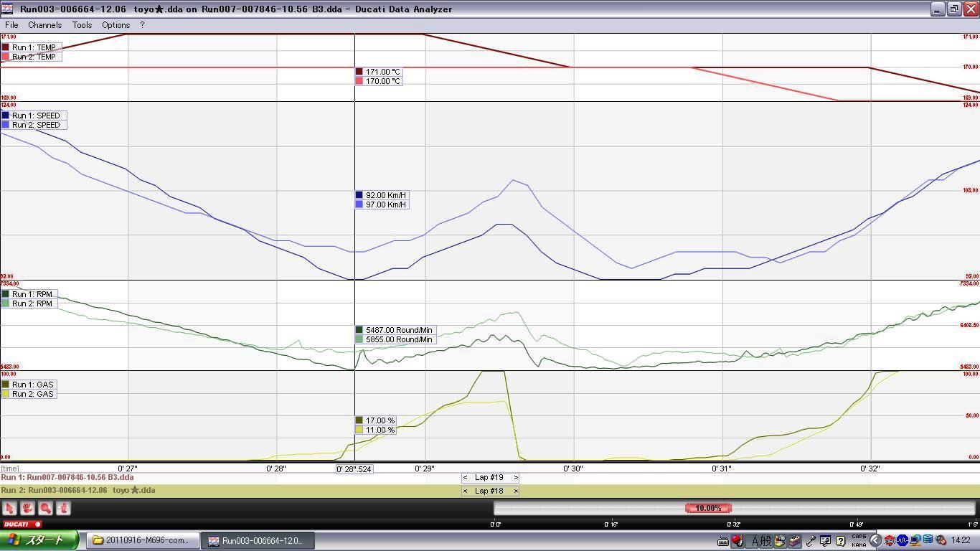
Task: Open the Options menu
Action: pyautogui.click(x=116, y=24)
